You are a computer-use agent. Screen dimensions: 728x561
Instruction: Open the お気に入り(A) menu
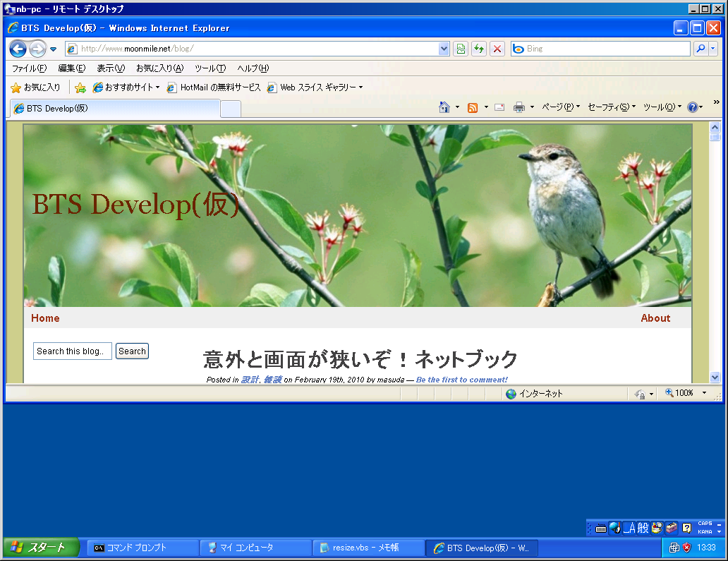(159, 68)
